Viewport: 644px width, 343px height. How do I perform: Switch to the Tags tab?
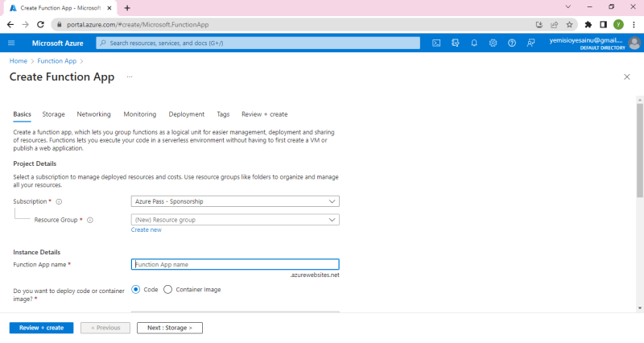223,114
